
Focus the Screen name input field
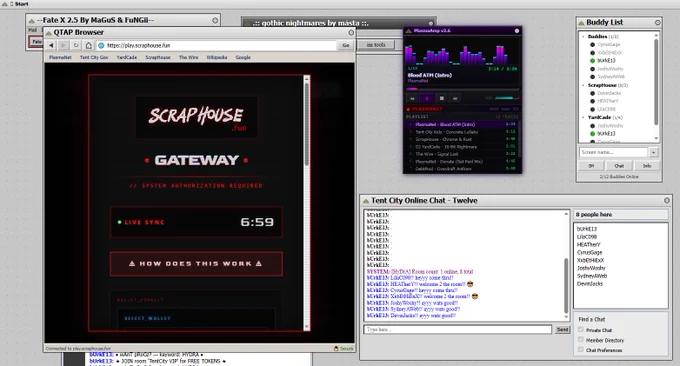(613, 152)
